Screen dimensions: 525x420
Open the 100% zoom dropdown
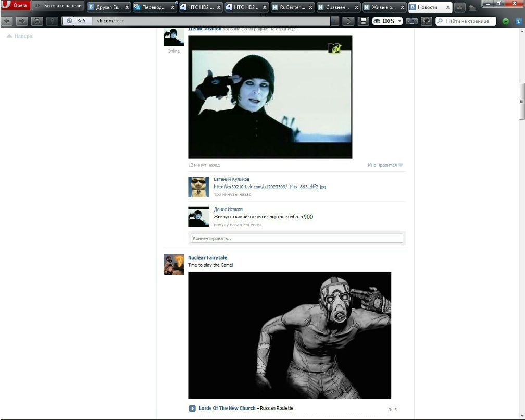400,21
